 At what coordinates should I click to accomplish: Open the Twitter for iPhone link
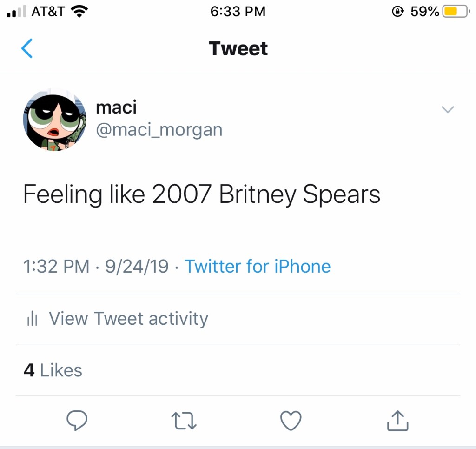point(258,267)
